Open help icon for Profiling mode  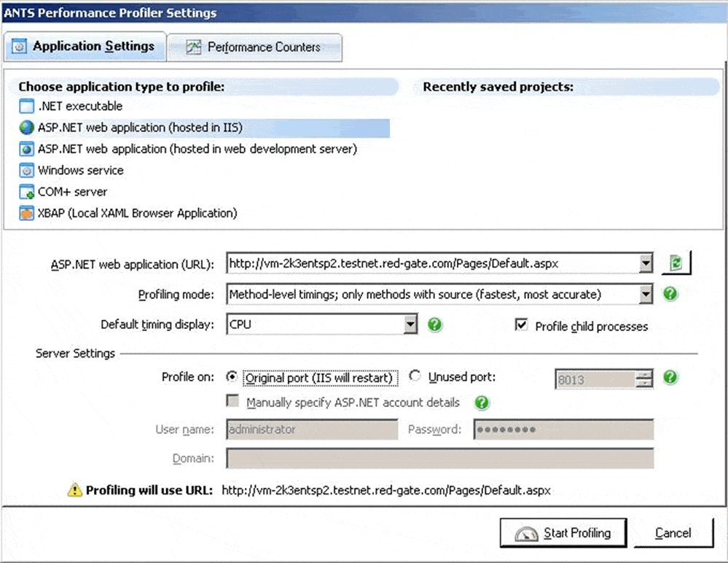point(670,294)
